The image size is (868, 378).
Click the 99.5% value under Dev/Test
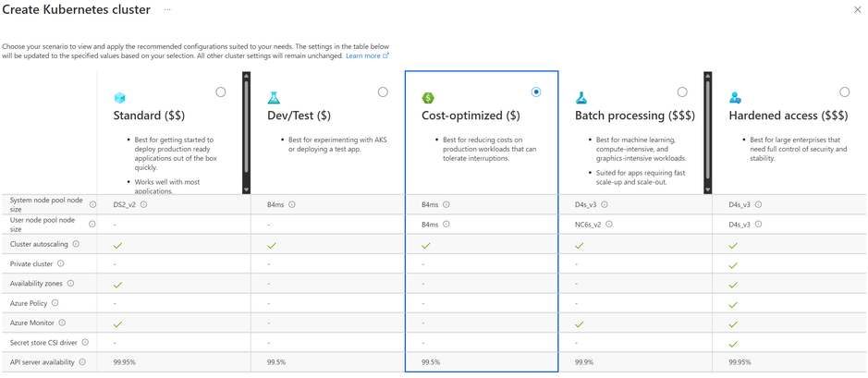click(x=276, y=362)
